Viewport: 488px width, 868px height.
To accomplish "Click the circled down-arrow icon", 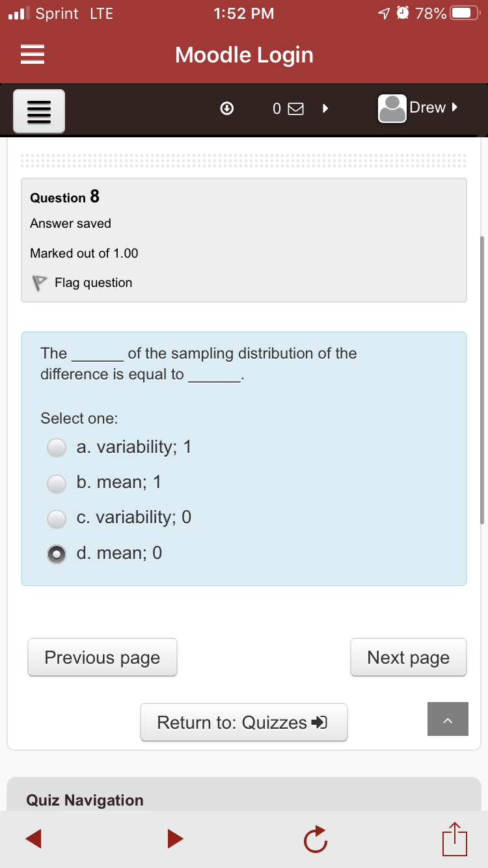I will click(226, 109).
